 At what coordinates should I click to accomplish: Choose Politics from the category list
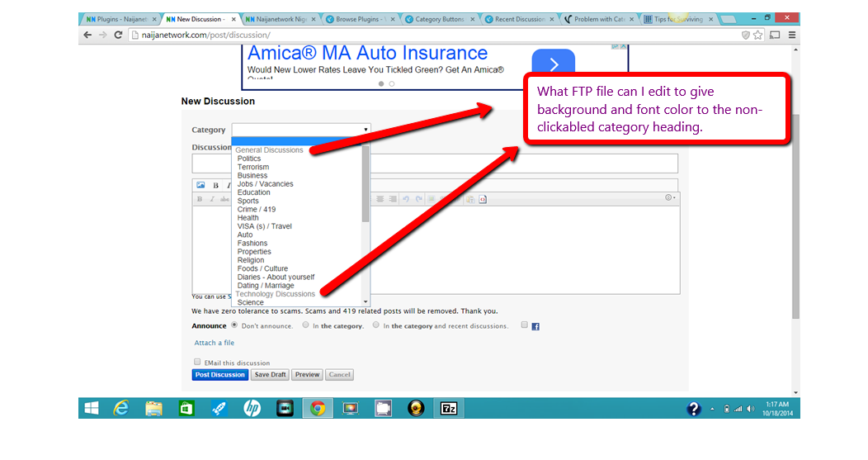click(x=249, y=159)
